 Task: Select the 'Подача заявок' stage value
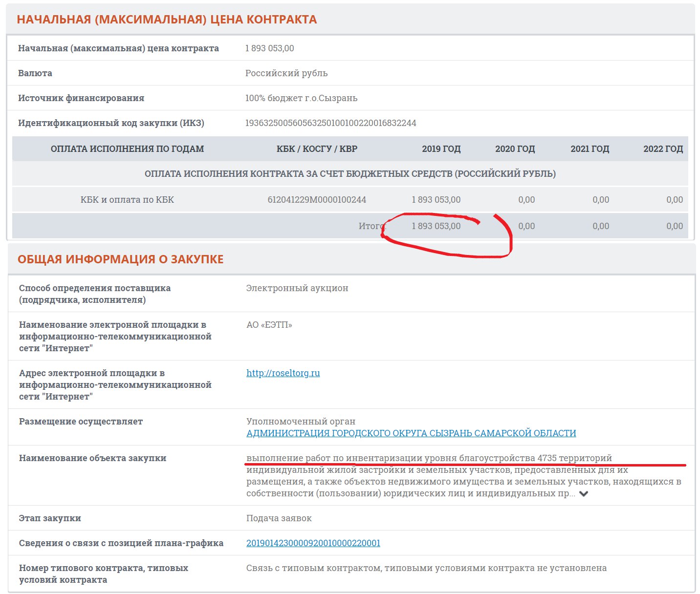279,518
